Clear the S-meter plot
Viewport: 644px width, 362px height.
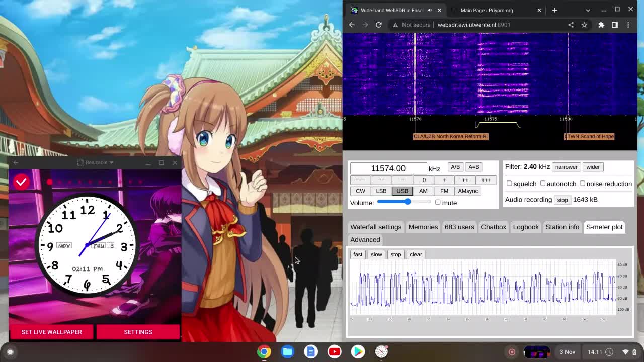tap(416, 254)
